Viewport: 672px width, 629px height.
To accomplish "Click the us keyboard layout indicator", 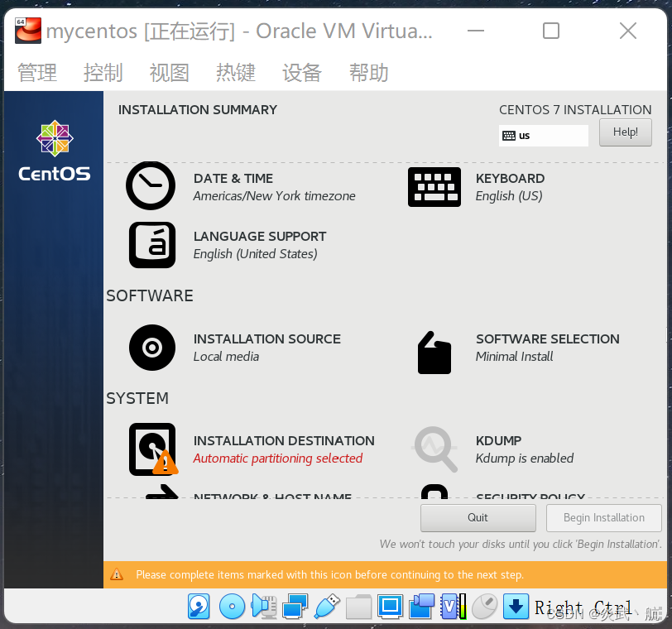I will tap(544, 136).
